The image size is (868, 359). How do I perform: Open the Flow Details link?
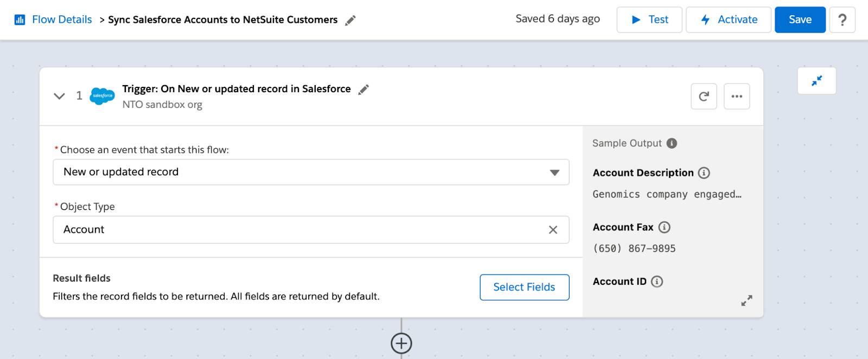tap(62, 20)
